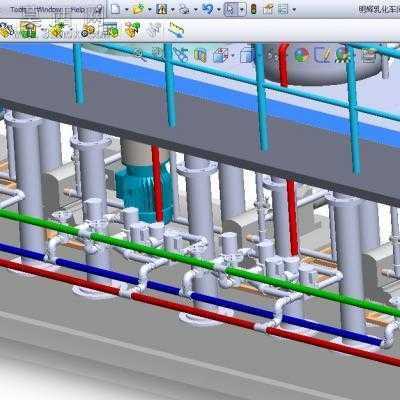Click the Display Style cube icon
Viewport: 400px width, 400px height.
(x=247, y=55)
